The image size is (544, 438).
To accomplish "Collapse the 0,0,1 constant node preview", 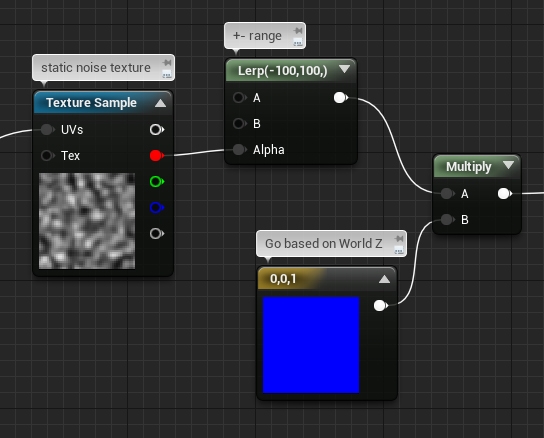I will [384, 279].
